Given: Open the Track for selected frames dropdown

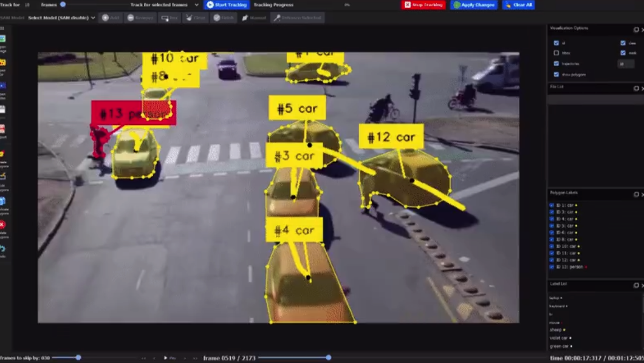Looking at the screenshot, I should pyautogui.click(x=165, y=5).
